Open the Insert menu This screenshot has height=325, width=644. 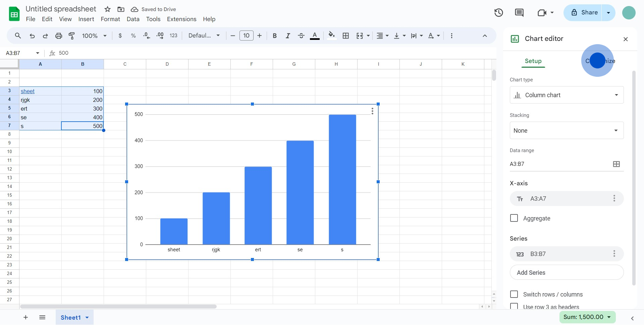tap(86, 19)
